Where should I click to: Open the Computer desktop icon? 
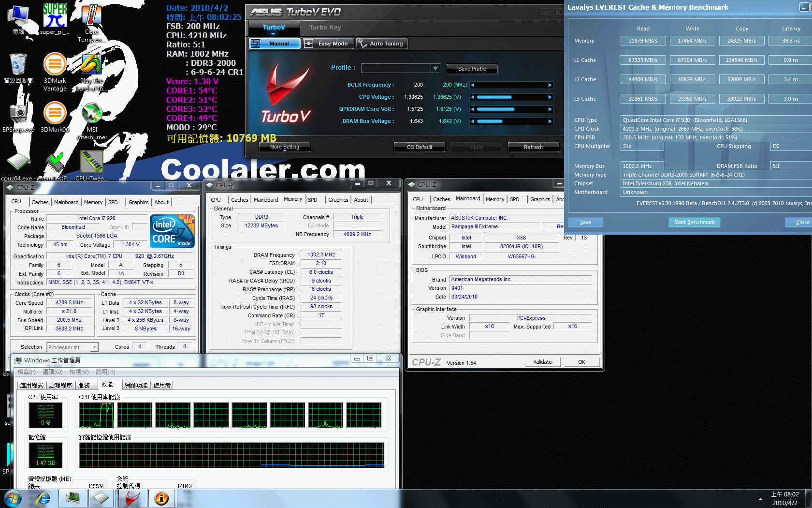[18, 19]
